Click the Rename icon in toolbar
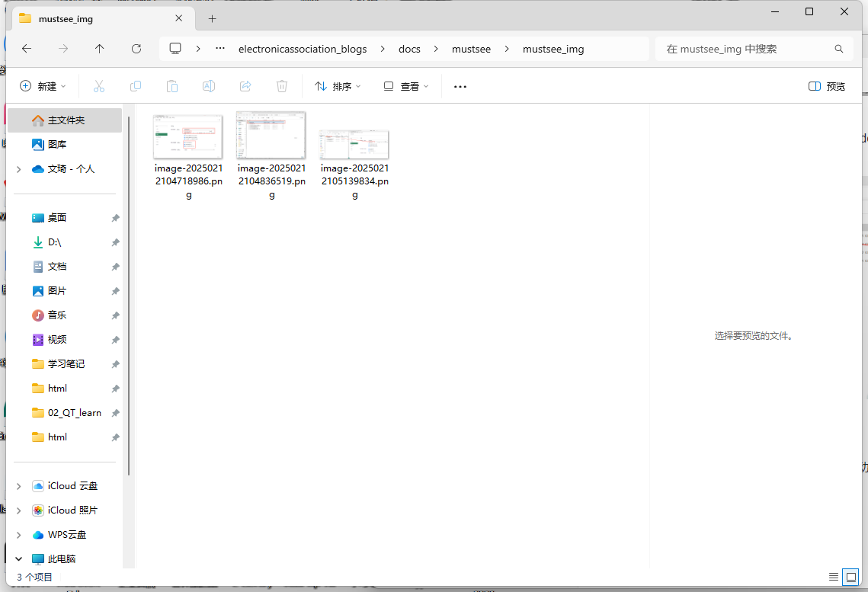This screenshot has height=592, width=868. [209, 86]
